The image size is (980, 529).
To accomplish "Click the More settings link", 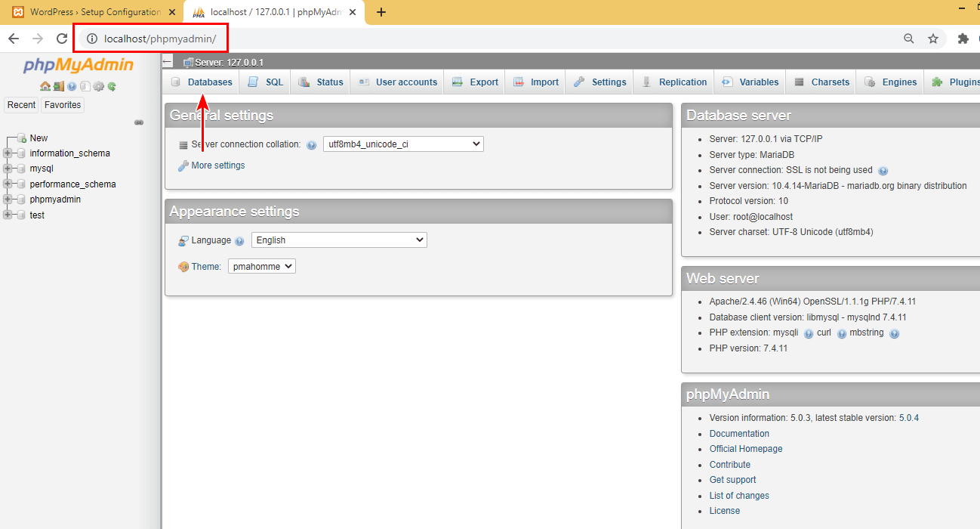I will (218, 166).
